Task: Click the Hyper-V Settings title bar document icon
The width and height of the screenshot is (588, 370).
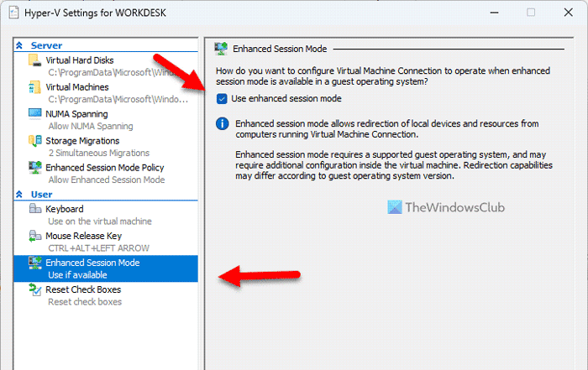Action: point(14,13)
